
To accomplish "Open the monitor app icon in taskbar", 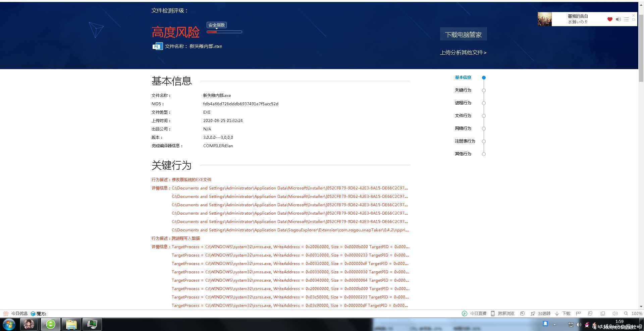I will coord(92,324).
